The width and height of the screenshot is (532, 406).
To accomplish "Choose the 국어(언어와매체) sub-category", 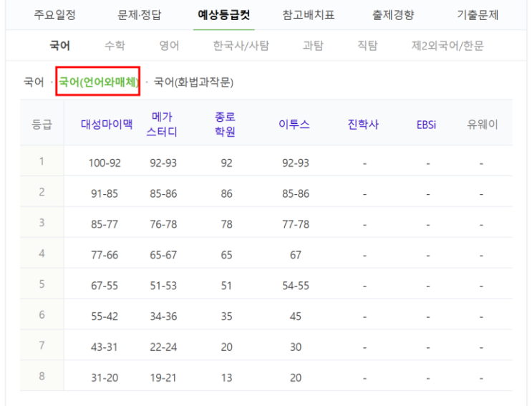I will [98, 82].
